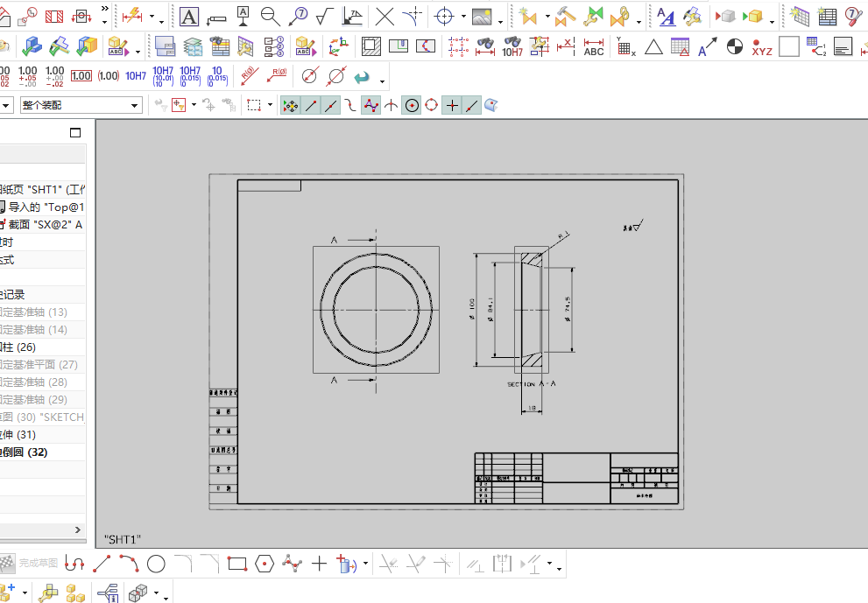
Task: Click the parts list table icon
Action: pyautogui.click(x=827, y=17)
